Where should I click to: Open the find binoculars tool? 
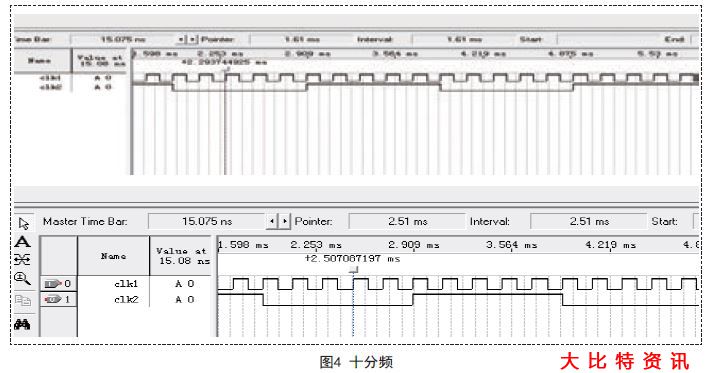[23, 324]
